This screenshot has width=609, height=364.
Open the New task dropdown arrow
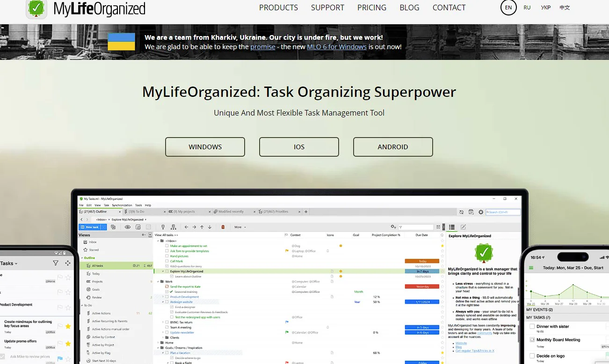click(104, 227)
